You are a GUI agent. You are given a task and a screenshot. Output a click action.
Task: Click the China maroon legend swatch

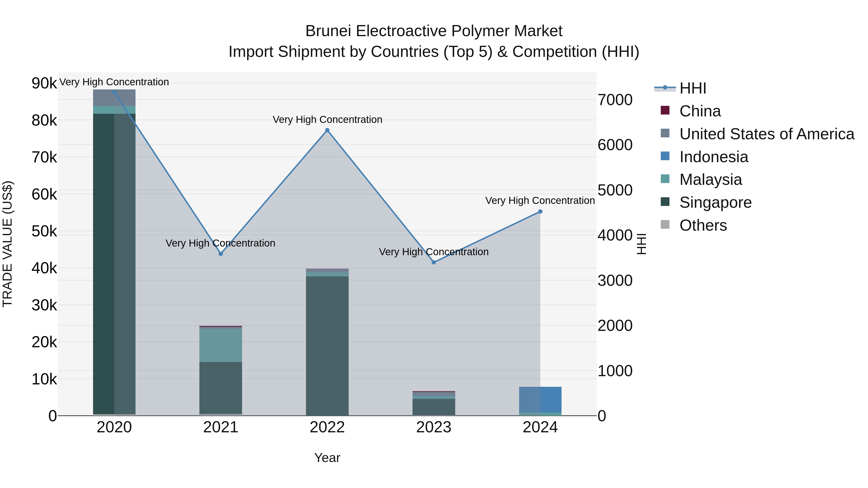665,110
